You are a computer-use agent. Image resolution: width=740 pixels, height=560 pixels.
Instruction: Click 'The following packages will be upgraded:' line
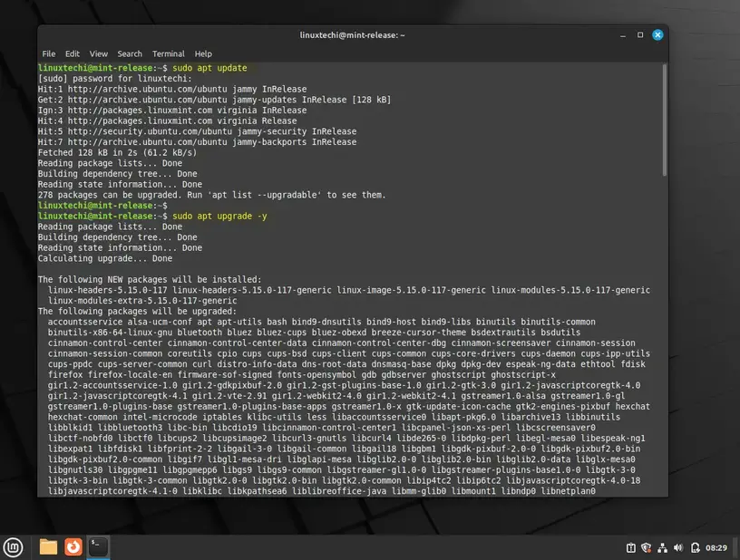[137, 312]
